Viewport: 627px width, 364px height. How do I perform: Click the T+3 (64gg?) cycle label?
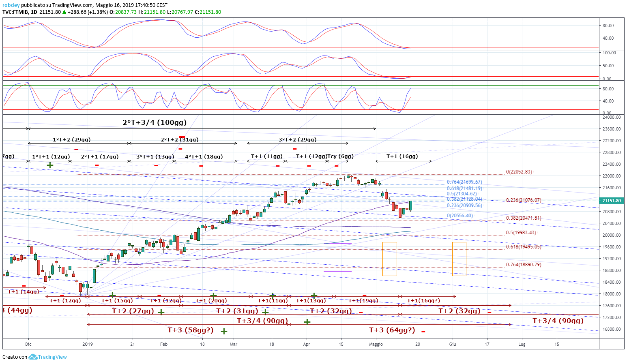(392, 330)
